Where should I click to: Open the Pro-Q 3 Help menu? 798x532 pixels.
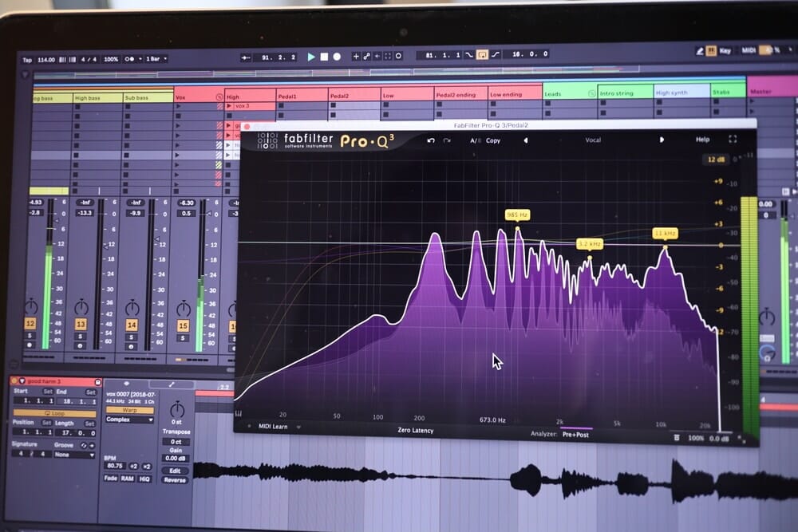pos(702,140)
